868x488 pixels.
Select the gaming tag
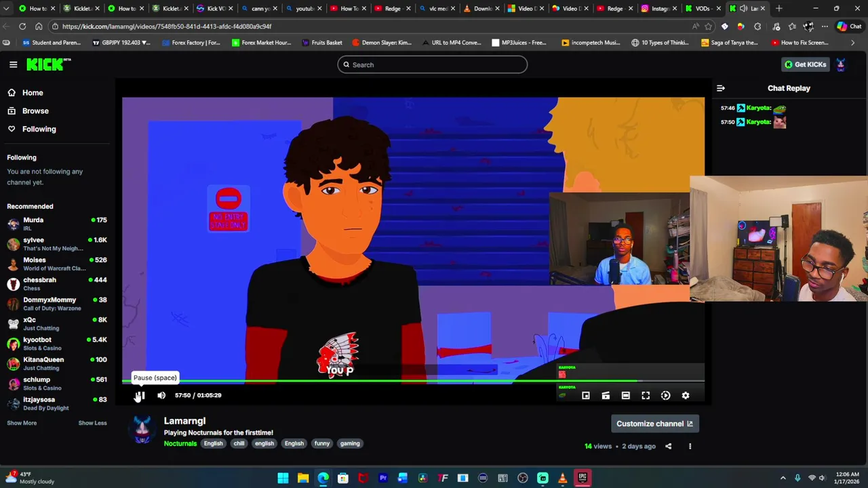click(350, 443)
